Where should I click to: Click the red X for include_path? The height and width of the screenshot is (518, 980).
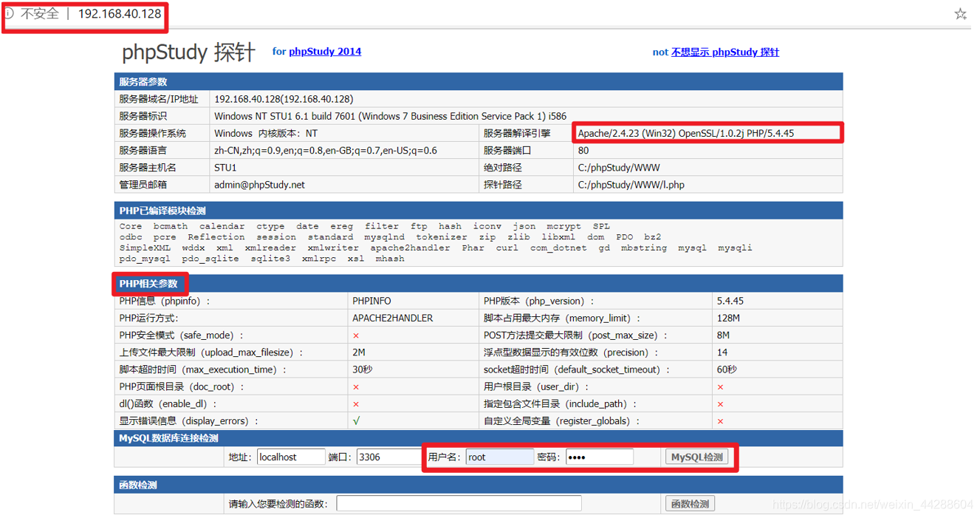click(x=720, y=404)
